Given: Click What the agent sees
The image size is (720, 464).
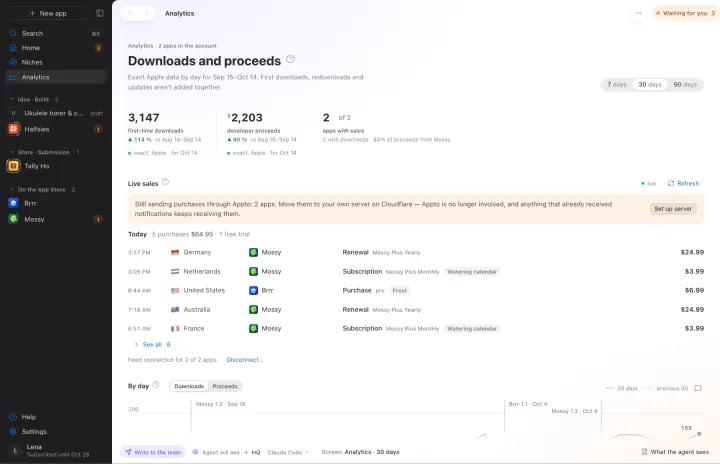Looking at the screenshot, I should click(x=675, y=452).
